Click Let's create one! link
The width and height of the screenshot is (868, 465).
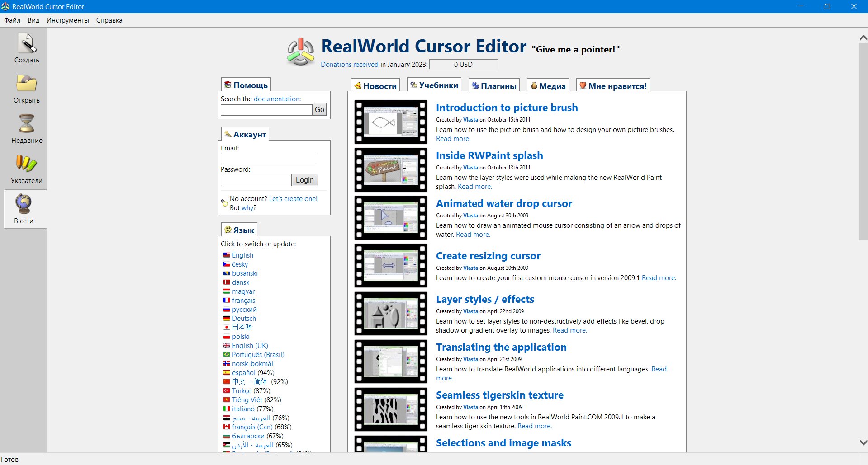point(293,199)
